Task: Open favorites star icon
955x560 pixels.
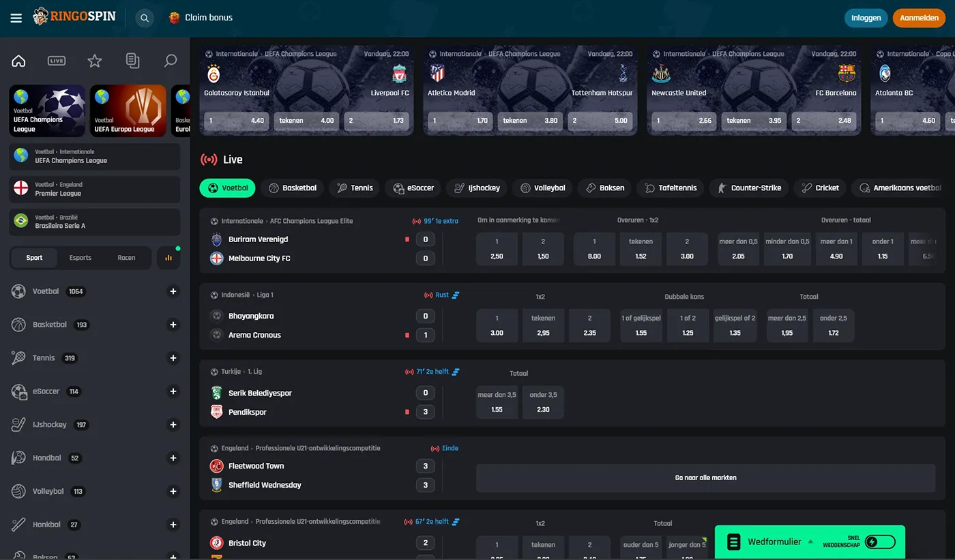Action: (x=95, y=61)
